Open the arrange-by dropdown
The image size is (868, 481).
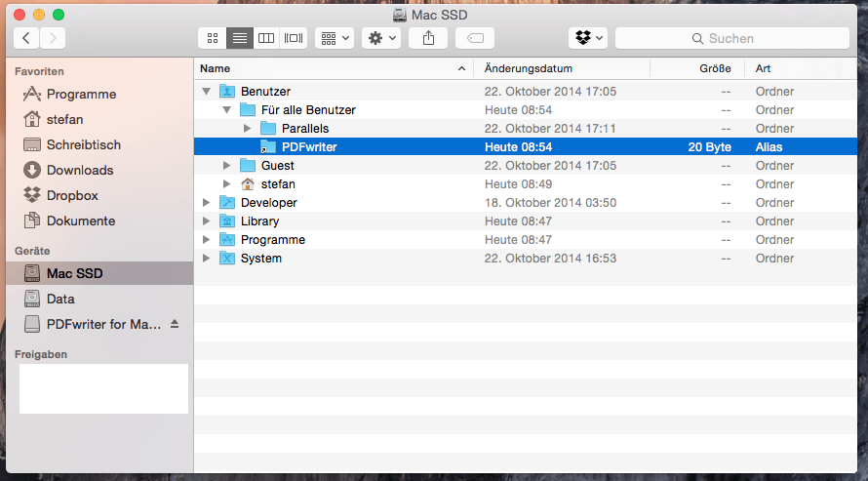point(334,38)
